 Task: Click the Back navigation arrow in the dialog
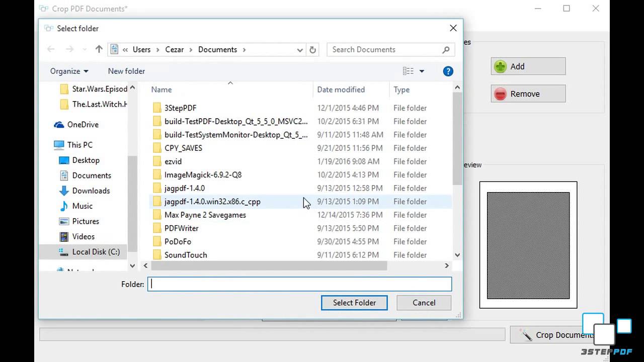(x=51, y=49)
